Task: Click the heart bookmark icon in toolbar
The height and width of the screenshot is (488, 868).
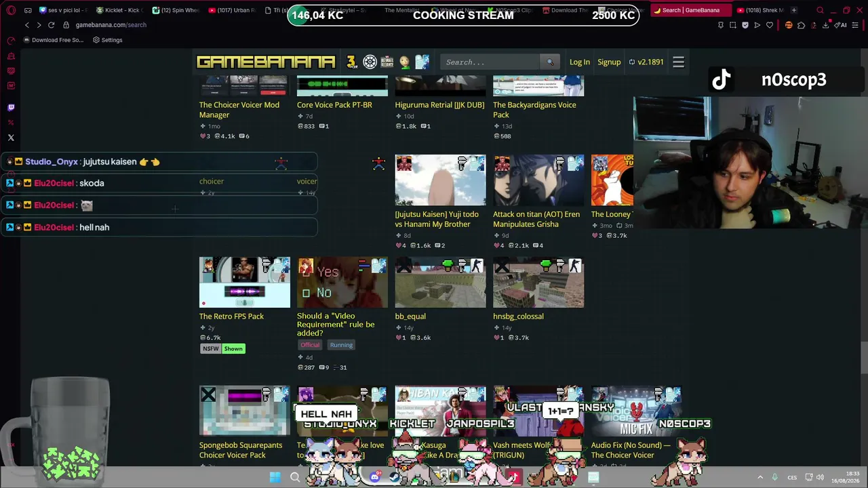Action: [x=770, y=25]
